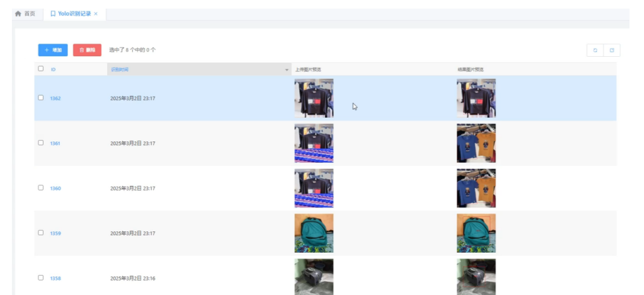
Task: Toggle the select-all checkbox in the table header
Action: point(41,69)
